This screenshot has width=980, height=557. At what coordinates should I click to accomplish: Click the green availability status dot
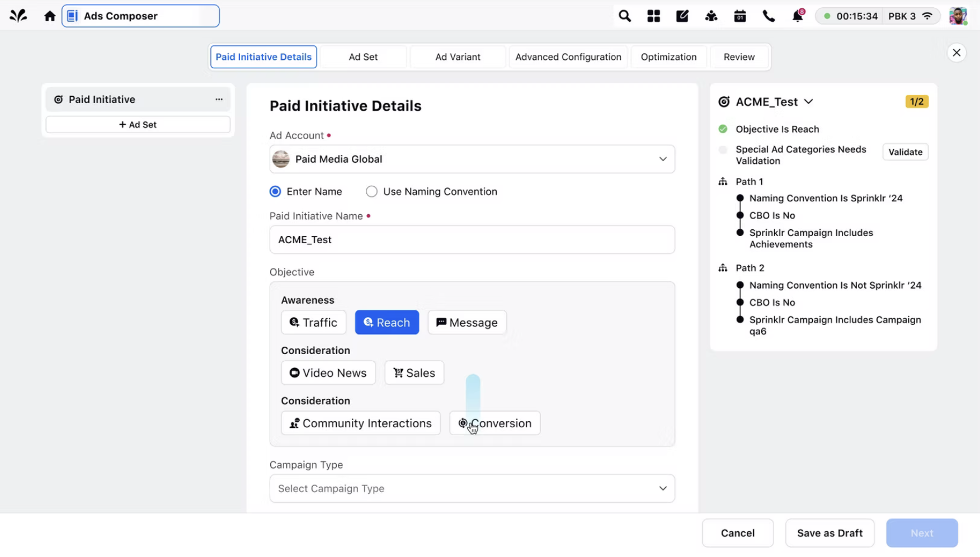(x=827, y=16)
